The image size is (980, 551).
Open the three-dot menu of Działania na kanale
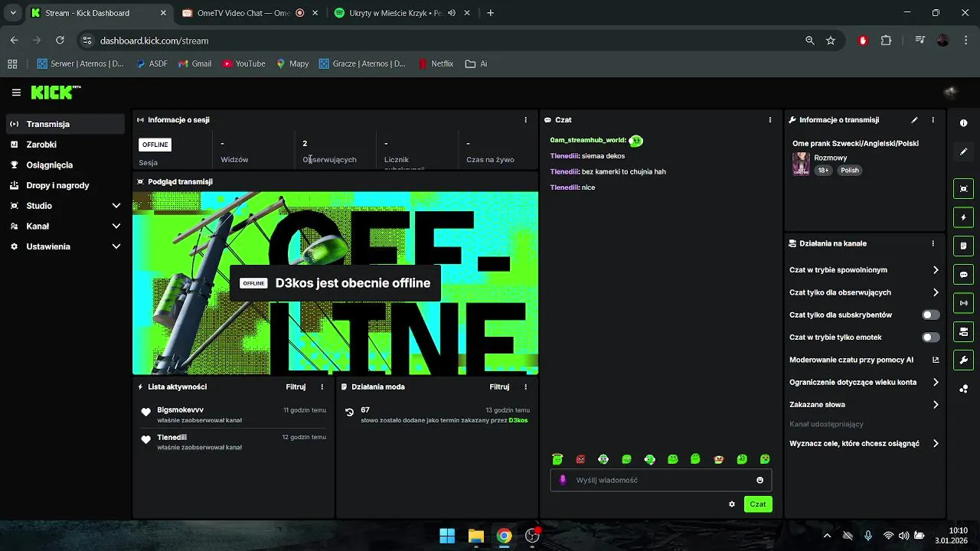tap(933, 243)
